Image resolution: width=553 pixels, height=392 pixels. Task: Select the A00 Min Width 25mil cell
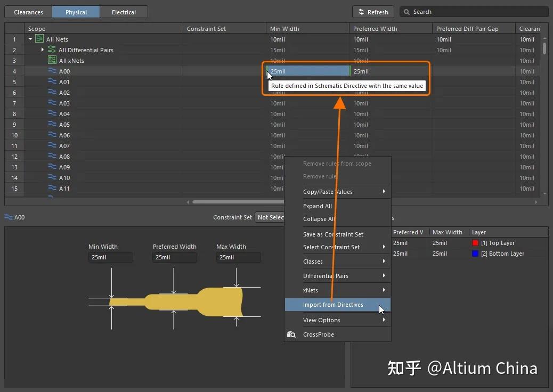(307, 71)
